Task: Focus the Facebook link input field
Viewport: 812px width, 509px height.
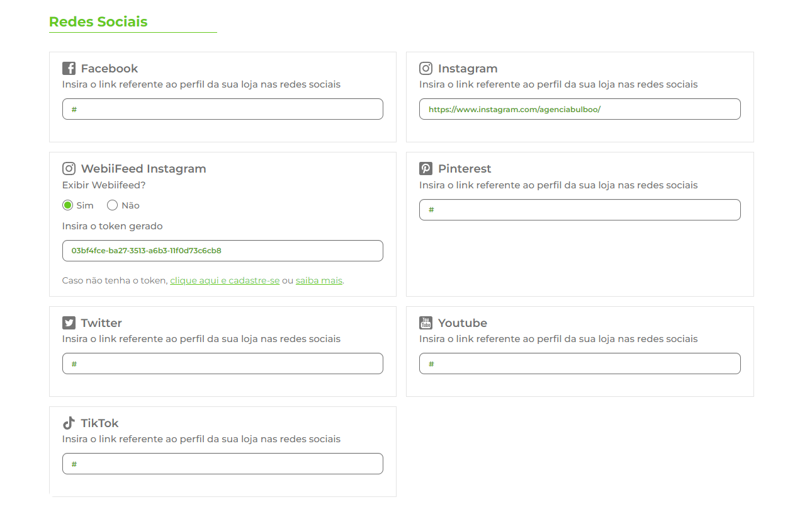Action: pos(223,109)
